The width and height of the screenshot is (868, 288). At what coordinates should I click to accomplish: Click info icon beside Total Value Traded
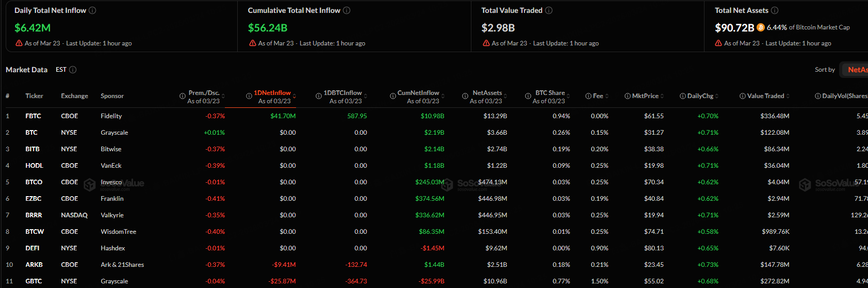pos(549,10)
